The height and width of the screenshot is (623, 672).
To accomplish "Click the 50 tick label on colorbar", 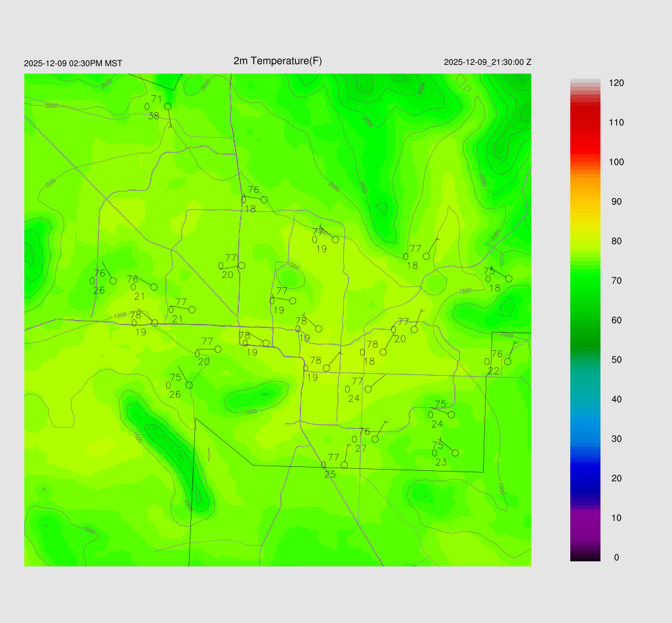I will [x=616, y=360].
